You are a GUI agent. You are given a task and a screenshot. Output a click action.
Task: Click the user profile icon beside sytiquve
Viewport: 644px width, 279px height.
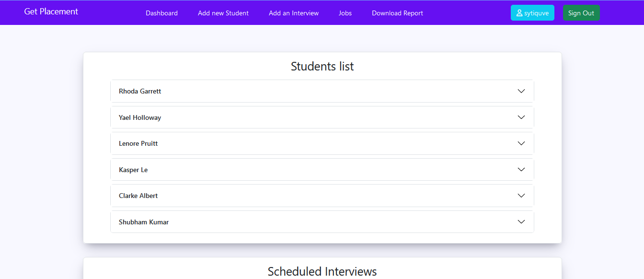(519, 13)
